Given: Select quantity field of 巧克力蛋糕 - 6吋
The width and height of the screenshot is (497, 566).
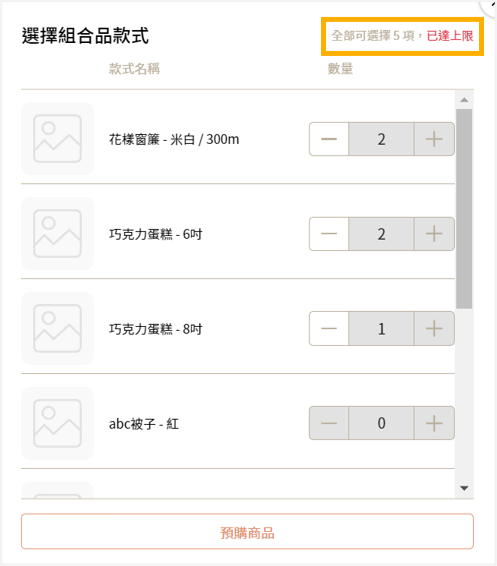Looking at the screenshot, I should click(382, 234).
